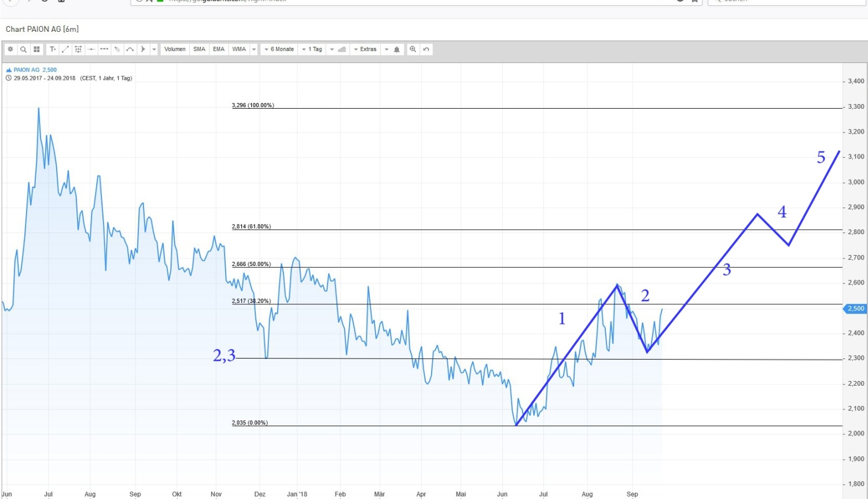Click the 2,666 (50.00%) Fibonacci label
The height and width of the screenshot is (499, 868).
(x=251, y=264)
